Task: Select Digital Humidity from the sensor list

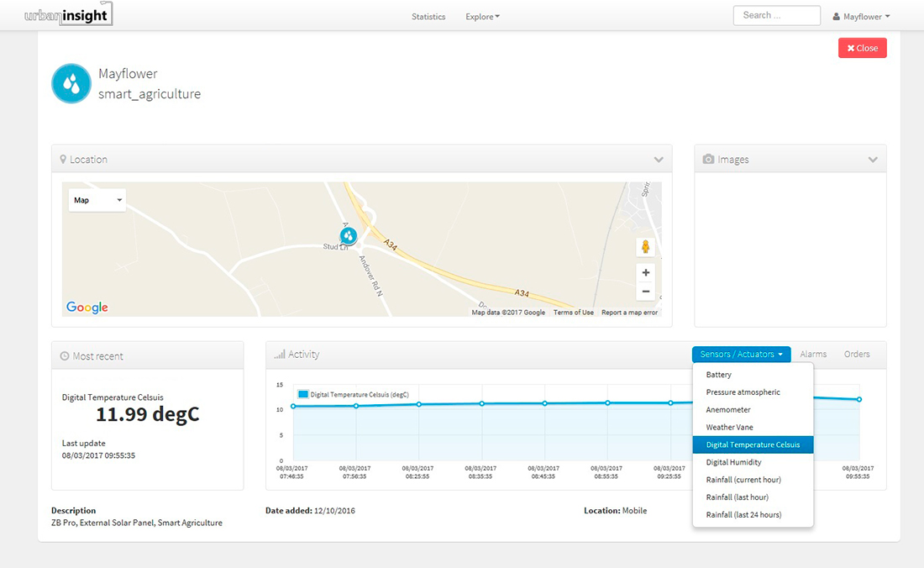Action: [753, 462]
